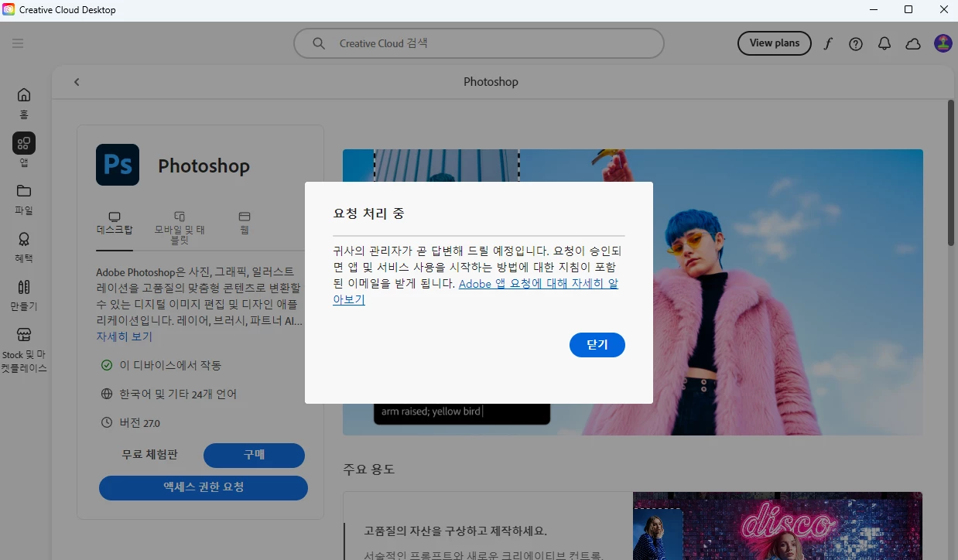
Task: Go to 홈 in the sidebar
Action: [24, 103]
